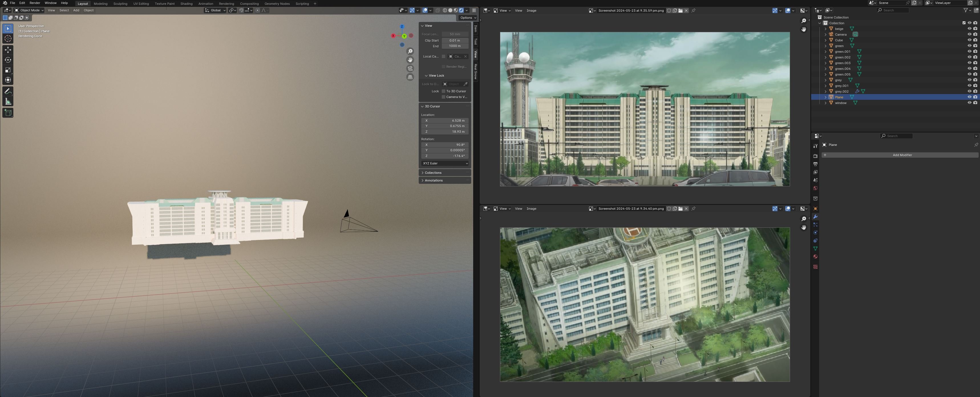Open XYZ Euler rotation mode dropdown
Viewport: 980px width, 397px height.
tap(445, 163)
